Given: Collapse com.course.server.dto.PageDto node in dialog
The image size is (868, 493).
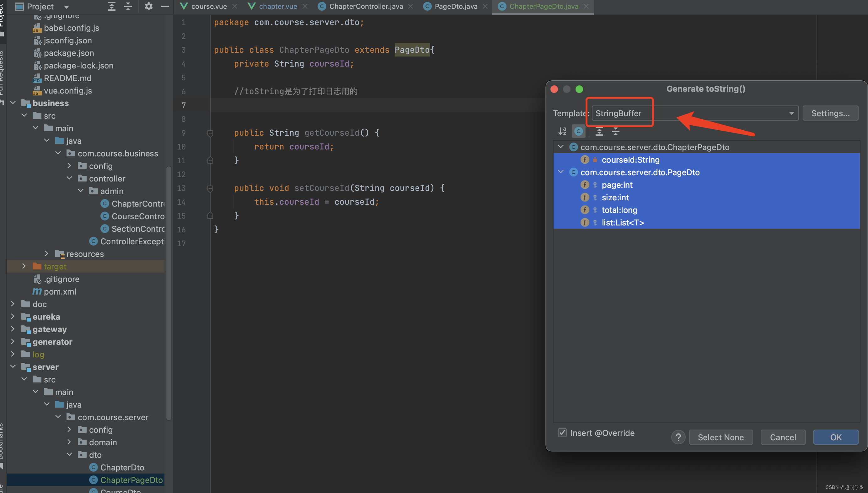Looking at the screenshot, I should (561, 172).
